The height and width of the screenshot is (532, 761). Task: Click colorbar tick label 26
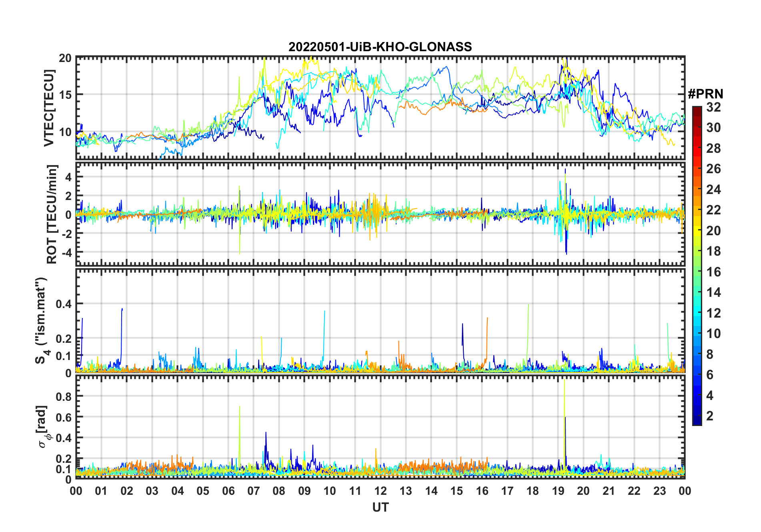pos(713,169)
